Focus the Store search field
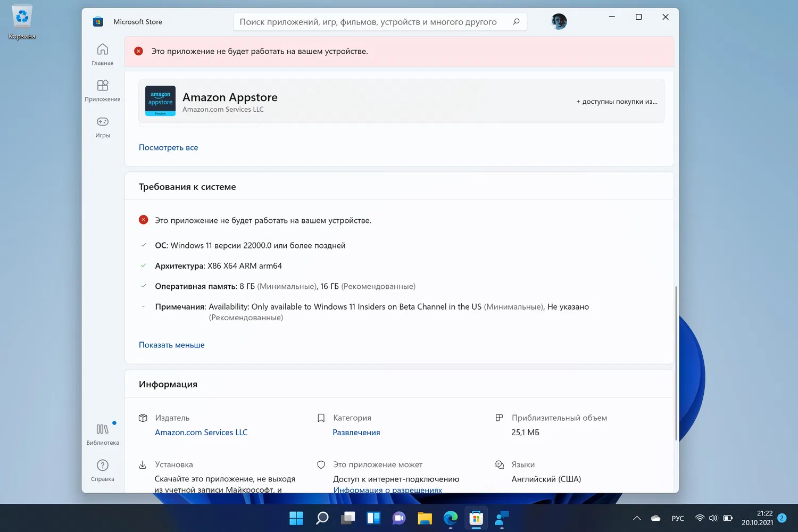The height and width of the screenshot is (532, 798). click(x=380, y=22)
